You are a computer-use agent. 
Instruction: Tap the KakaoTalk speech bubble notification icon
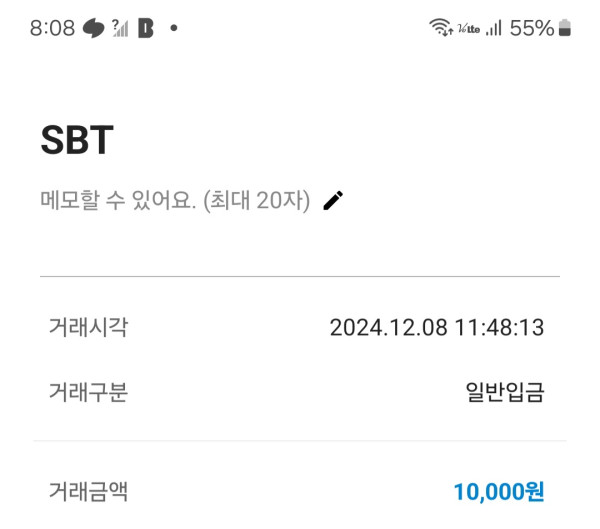click(x=94, y=28)
